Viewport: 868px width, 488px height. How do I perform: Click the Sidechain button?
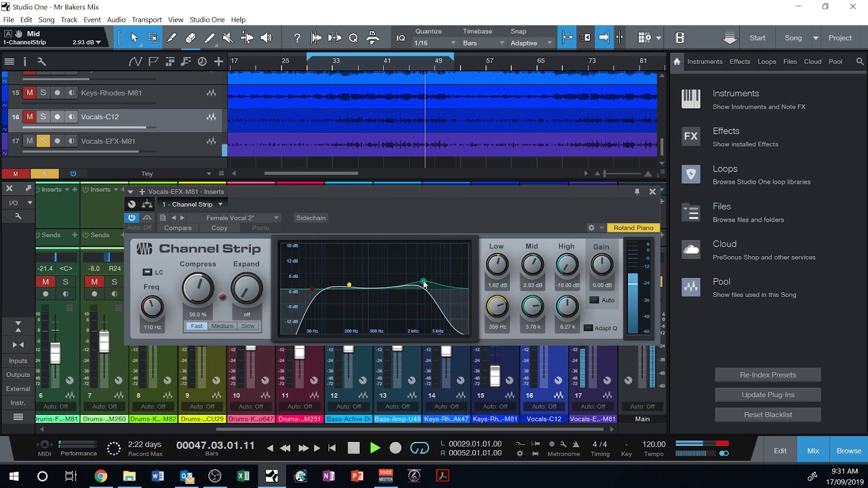(311, 218)
